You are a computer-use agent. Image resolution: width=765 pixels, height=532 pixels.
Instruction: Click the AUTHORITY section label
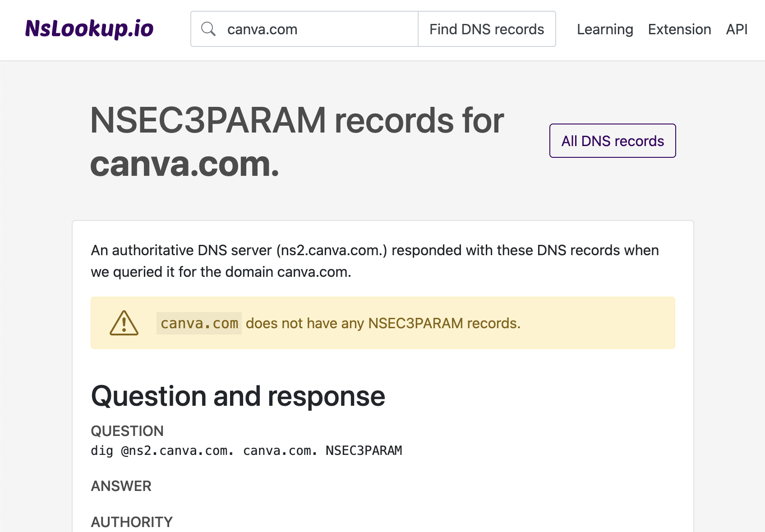[131, 522]
